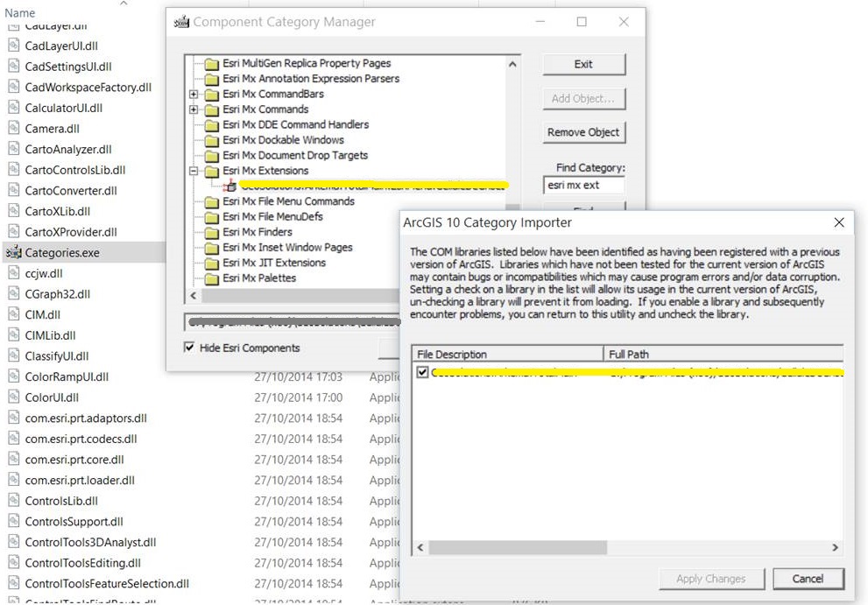Click the Add Object button
The image size is (868, 605).
tap(584, 99)
